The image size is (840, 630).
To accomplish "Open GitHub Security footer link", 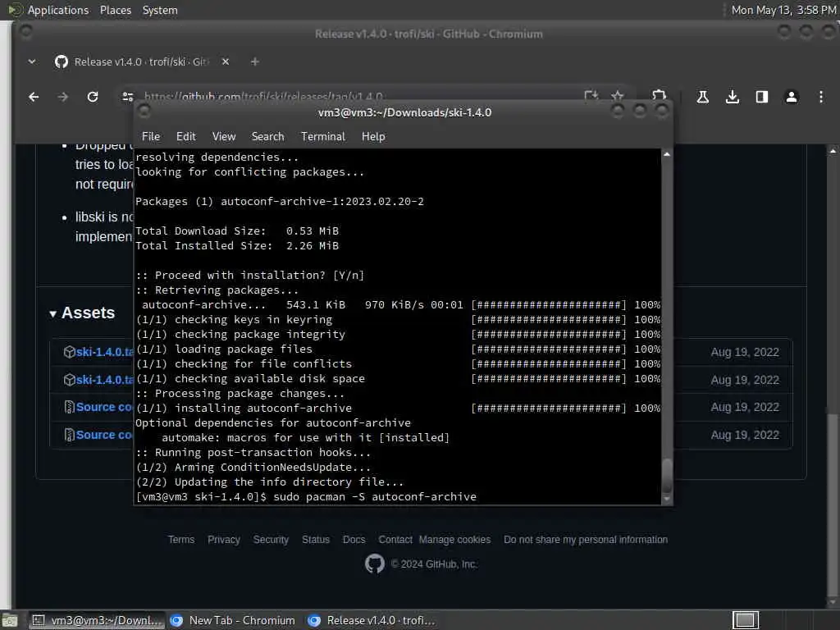I will pos(271,540).
